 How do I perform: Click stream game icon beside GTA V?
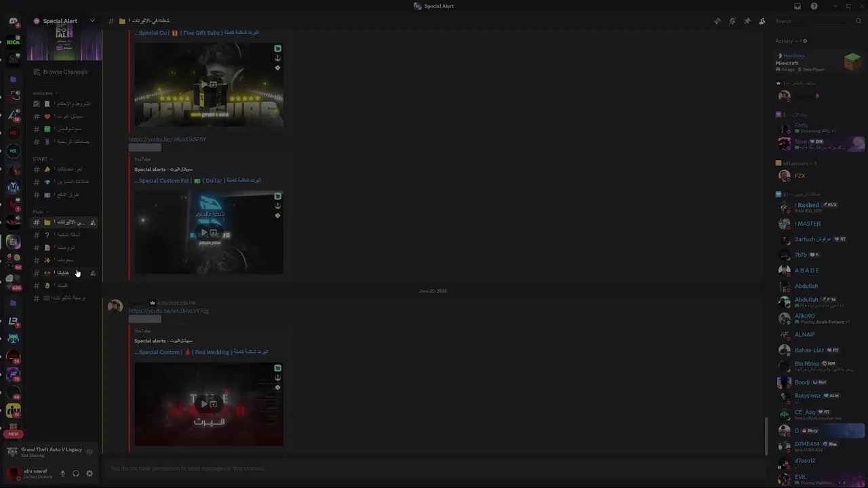tap(90, 452)
